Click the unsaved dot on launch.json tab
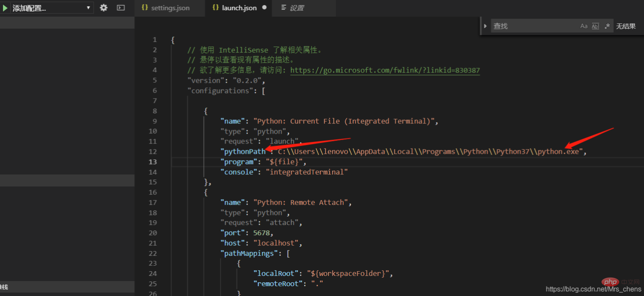644x296 pixels. tap(264, 8)
